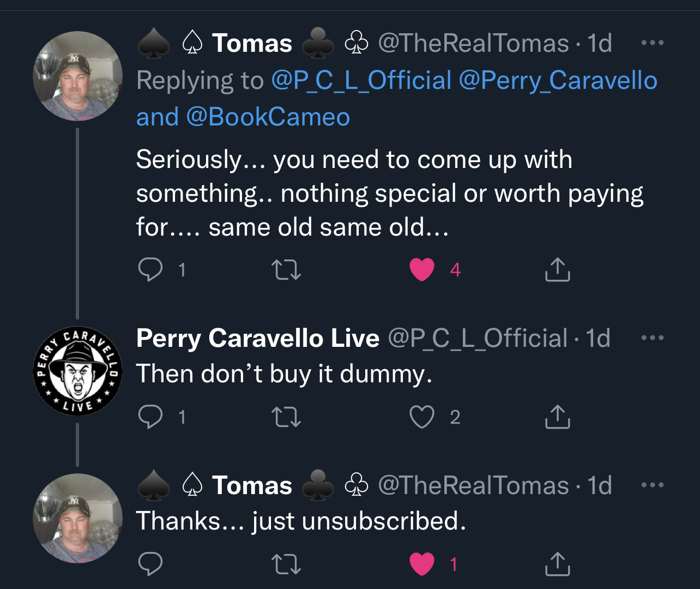Open more options on Perry Caravello Live tweet

pos(653,338)
